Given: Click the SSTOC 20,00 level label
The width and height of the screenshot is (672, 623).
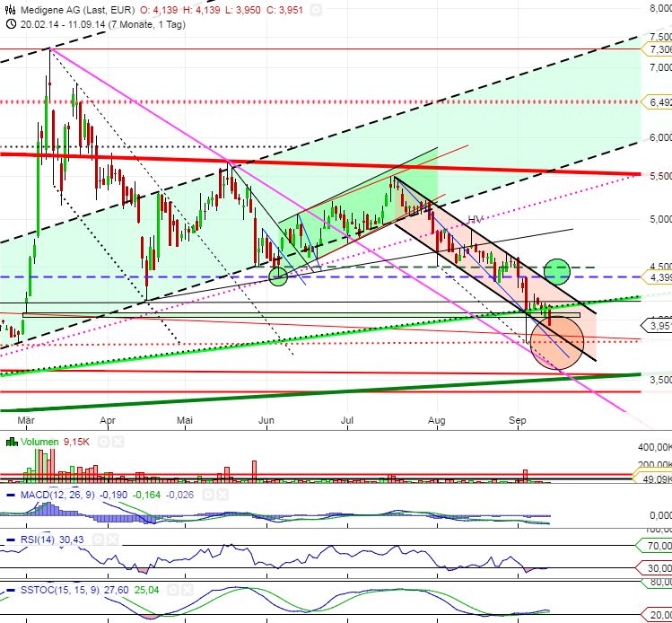Looking at the screenshot, I should click(x=654, y=614).
